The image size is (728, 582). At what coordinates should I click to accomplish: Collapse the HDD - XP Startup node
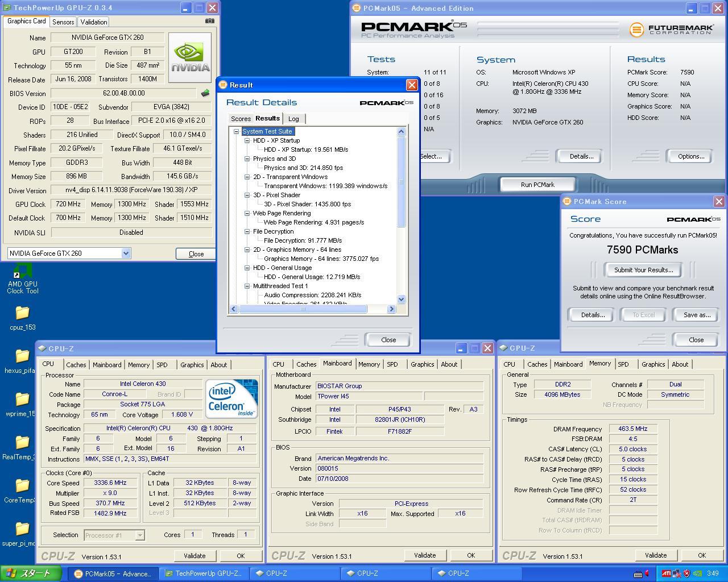click(x=247, y=140)
